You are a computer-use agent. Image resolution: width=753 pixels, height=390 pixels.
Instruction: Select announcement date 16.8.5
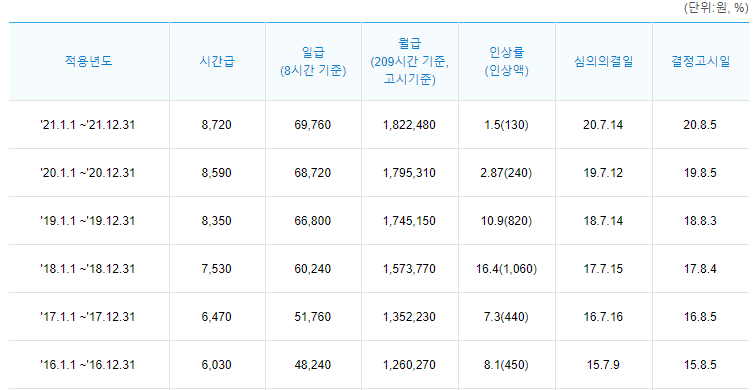(700, 317)
